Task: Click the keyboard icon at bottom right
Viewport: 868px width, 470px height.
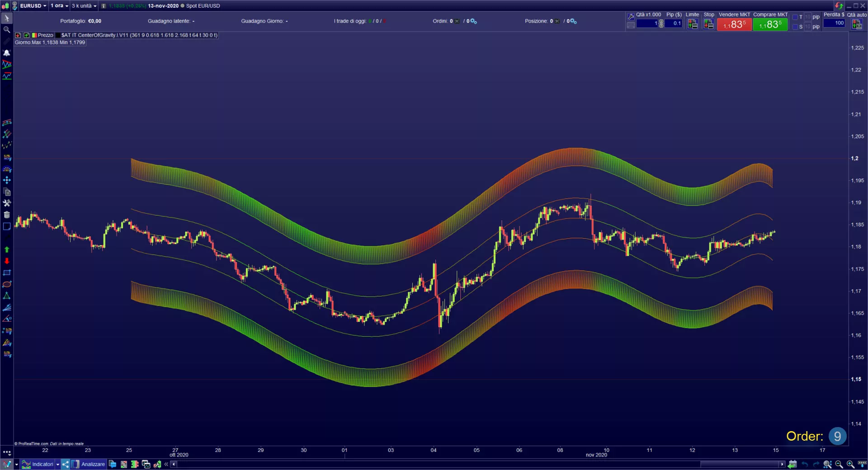Action: (x=862, y=464)
